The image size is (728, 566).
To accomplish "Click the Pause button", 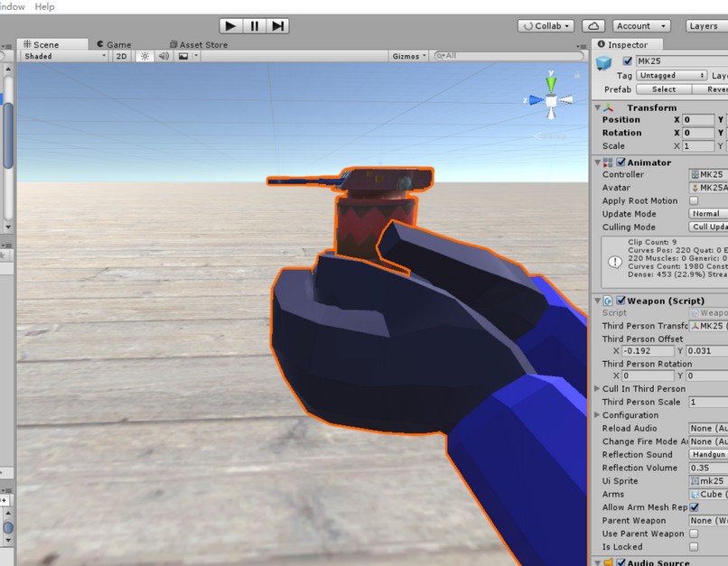I will pos(255,26).
